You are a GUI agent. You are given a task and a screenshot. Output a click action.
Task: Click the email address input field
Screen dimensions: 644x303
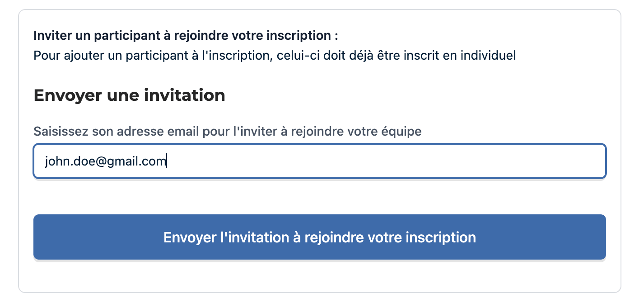tap(319, 161)
